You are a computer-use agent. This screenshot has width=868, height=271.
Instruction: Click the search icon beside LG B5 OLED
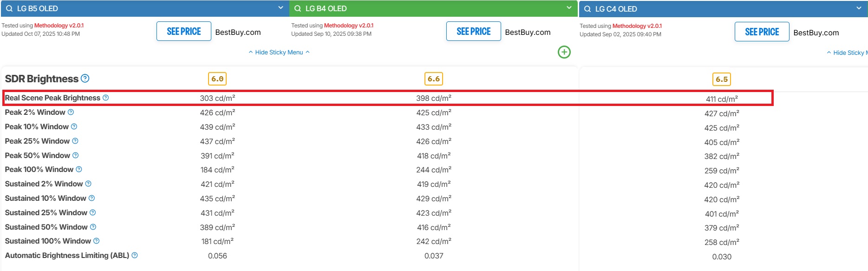pos(9,8)
